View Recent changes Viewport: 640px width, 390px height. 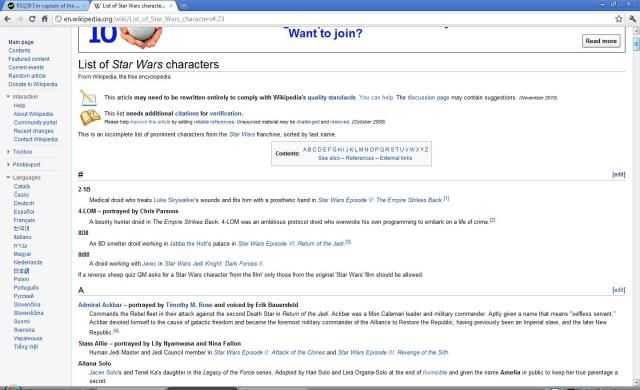33,131
